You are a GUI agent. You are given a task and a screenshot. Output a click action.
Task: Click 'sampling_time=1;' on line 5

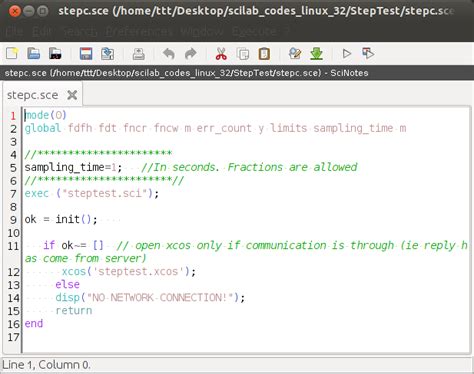[x=73, y=167]
